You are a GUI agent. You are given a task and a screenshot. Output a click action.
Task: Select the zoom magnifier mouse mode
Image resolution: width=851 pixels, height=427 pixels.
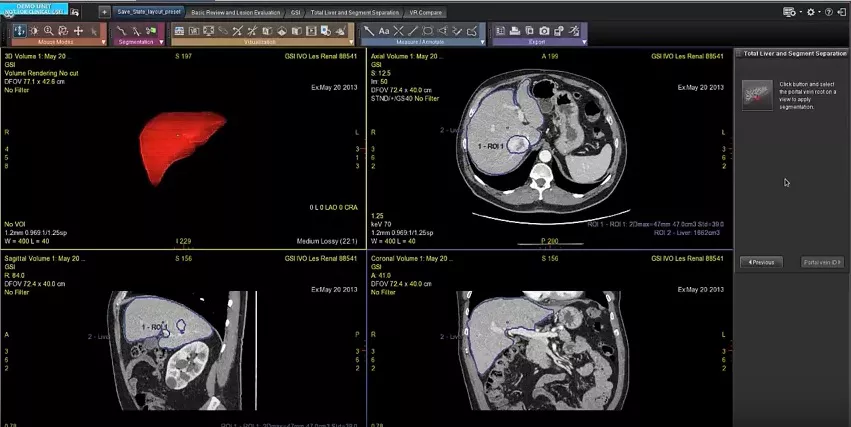point(48,31)
